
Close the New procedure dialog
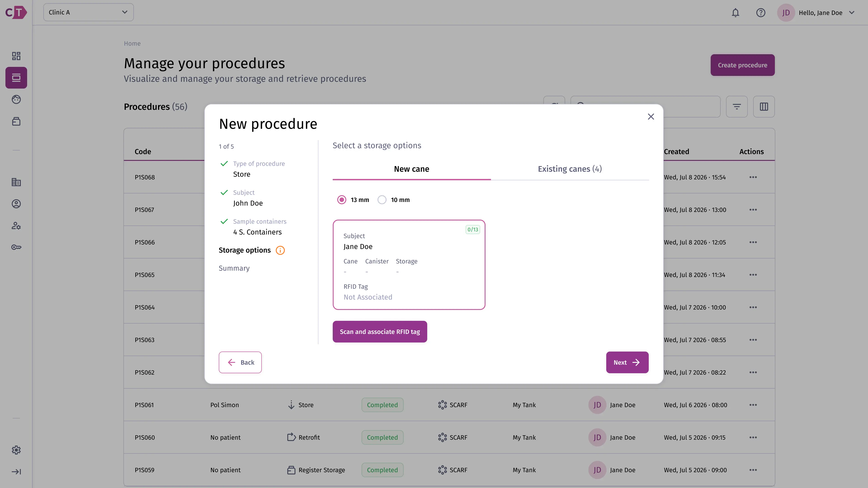coord(651,117)
